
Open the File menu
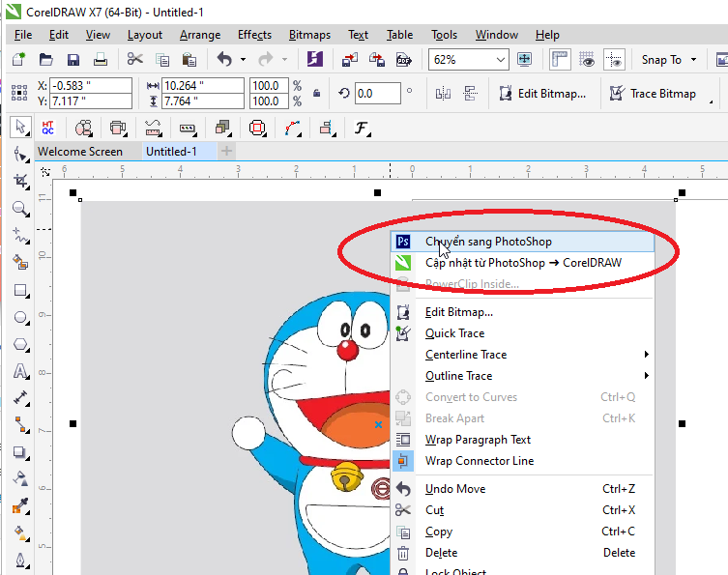click(23, 35)
